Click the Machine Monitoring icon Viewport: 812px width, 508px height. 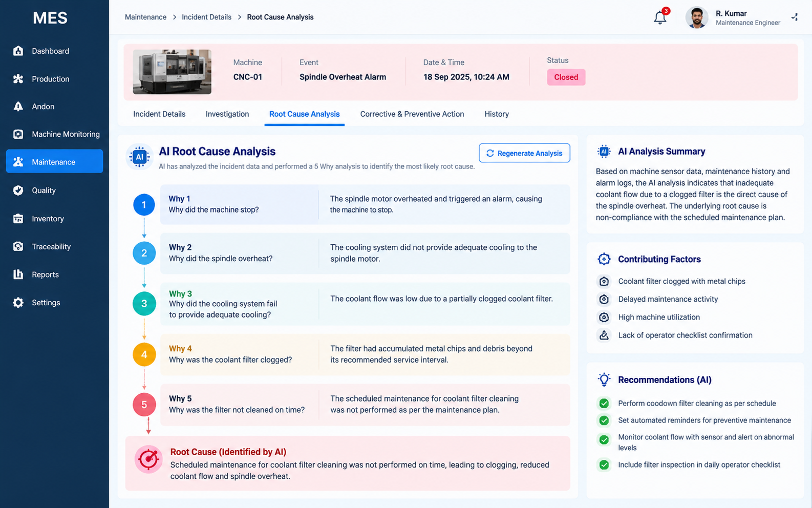coord(18,134)
